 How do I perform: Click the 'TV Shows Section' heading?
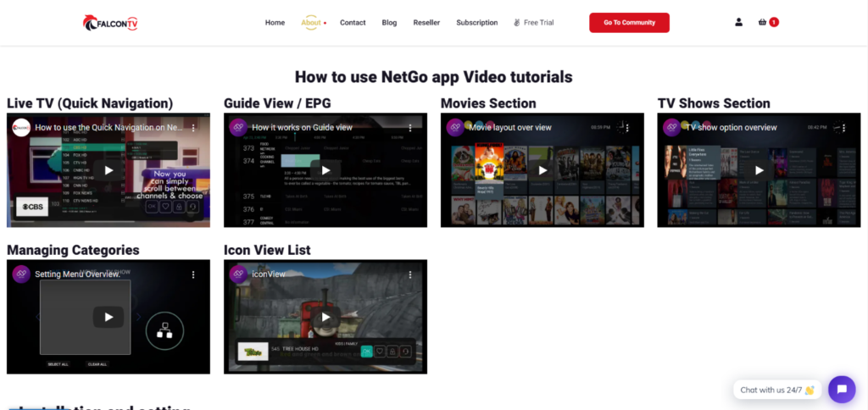pos(714,103)
